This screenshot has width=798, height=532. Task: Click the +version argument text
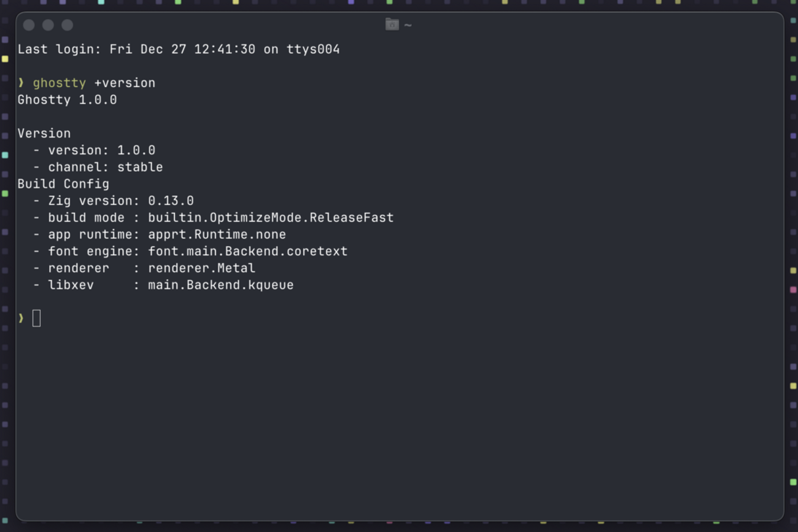click(125, 83)
